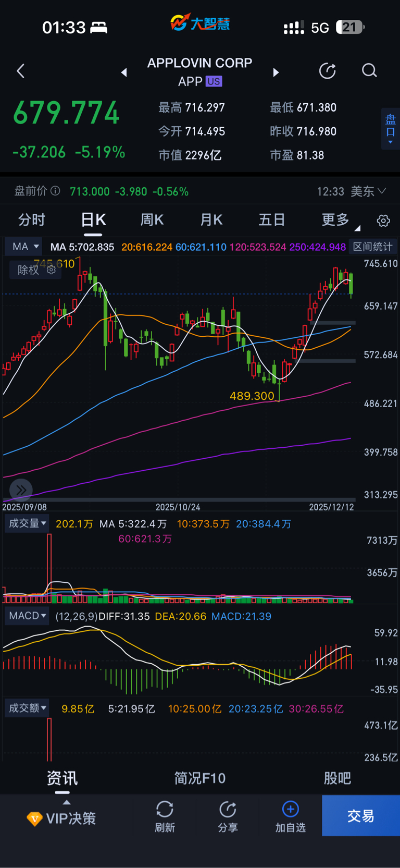Tap the 市盈 81.38 value

(310, 155)
